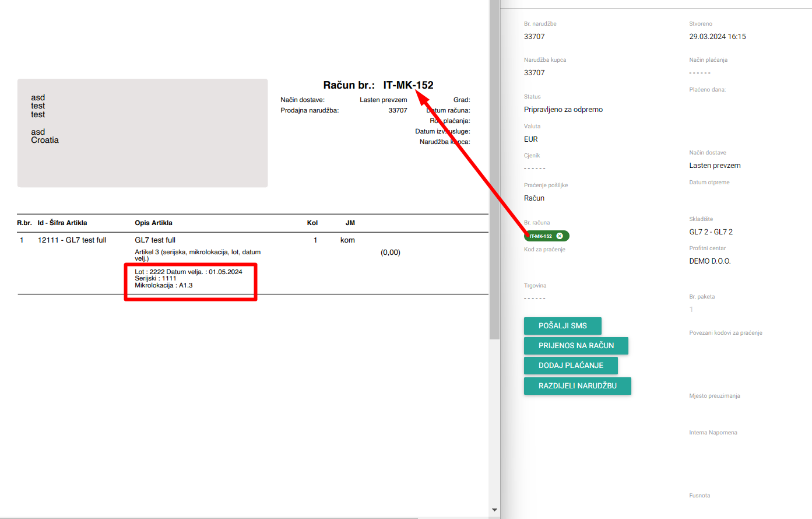
Task: Click the 'Lot : 2222 Datum velja.' line
Action: pos(188,272)
